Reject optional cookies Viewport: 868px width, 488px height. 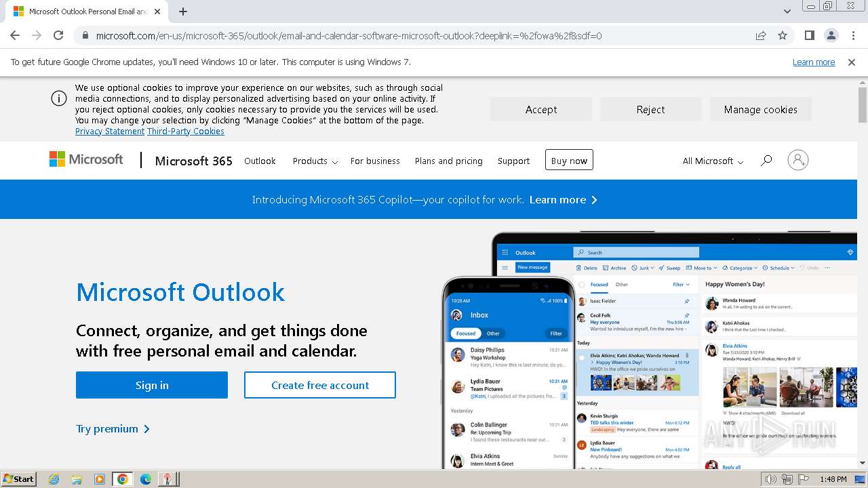(x=650, y=109)
